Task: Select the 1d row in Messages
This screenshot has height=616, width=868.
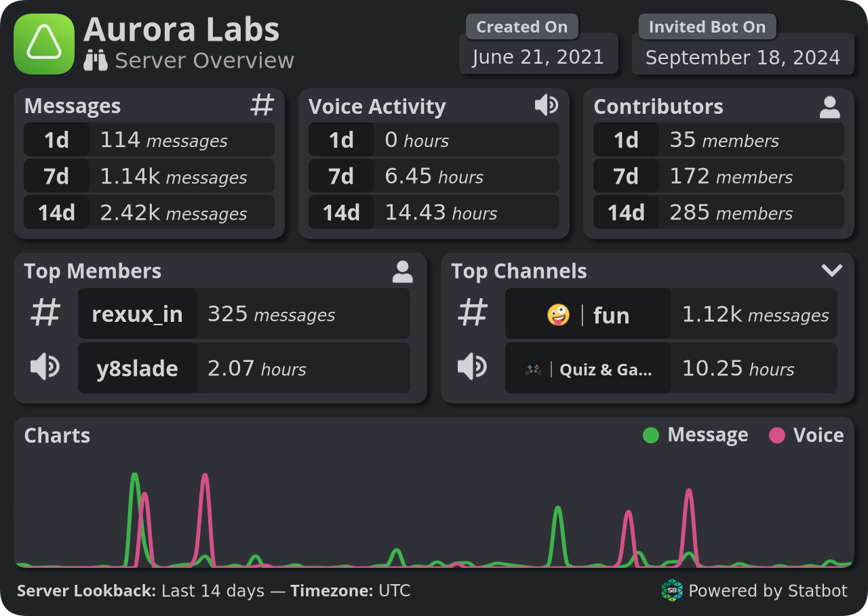Action: (149, 140)
